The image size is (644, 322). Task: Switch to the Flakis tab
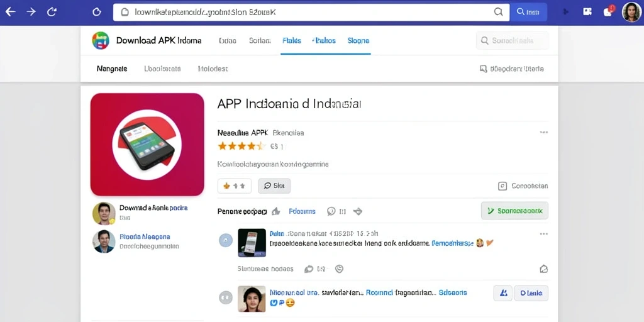click(292, 41)
